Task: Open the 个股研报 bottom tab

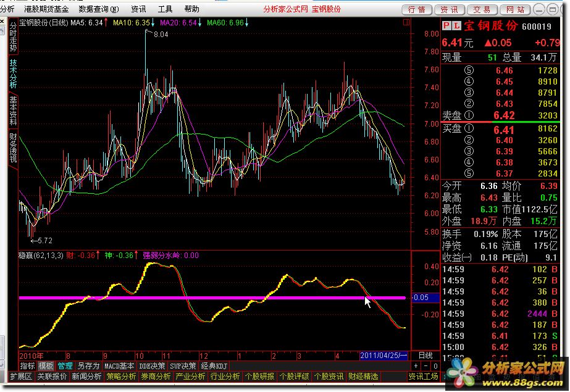Action: click(x=259, y=377)
